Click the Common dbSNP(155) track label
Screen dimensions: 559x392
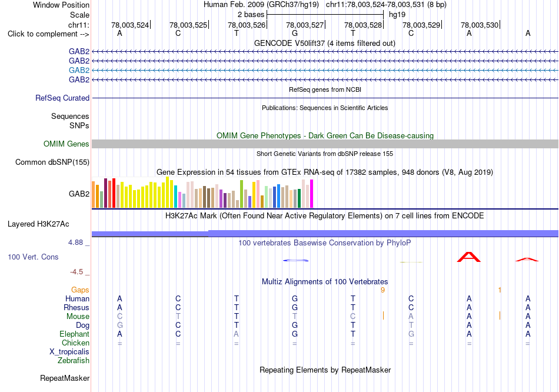coord(52,162)
